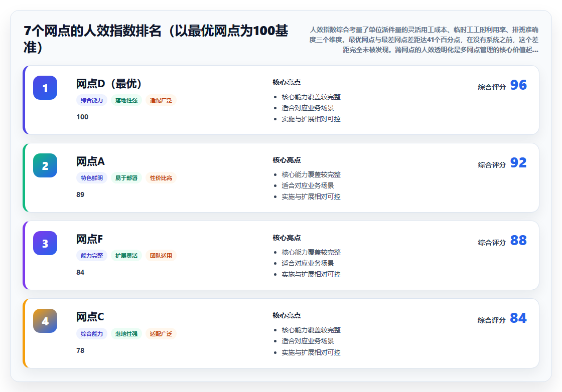The height and width of the screenshot is (392, 562).
Task: Click the 扩展灵活 tag in 网点F card
Action: [126, 256]
